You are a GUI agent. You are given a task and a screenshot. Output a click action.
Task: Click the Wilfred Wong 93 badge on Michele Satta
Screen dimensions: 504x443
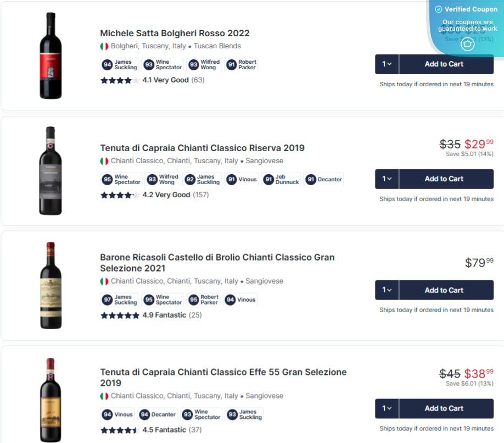click(x=204, y=64)
